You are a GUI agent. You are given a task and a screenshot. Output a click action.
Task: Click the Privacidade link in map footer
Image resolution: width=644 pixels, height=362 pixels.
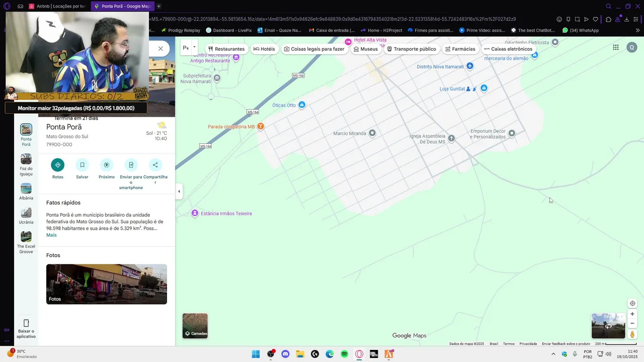[x=528, y=344]
